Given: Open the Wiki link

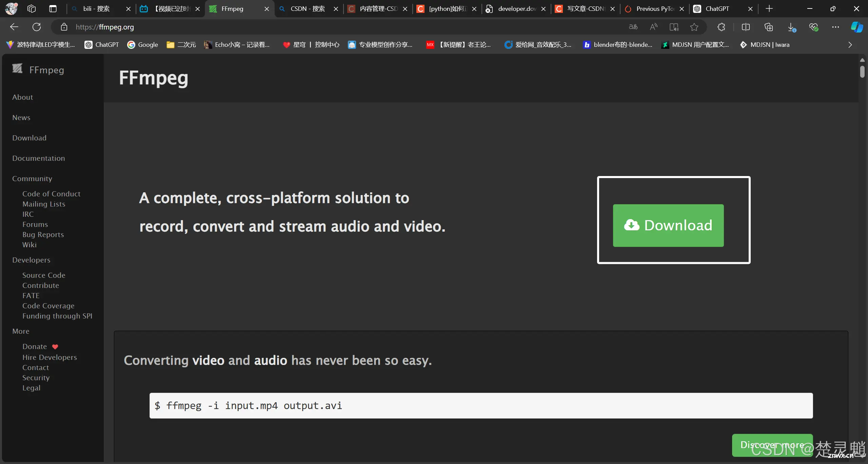Looking at the screenshot, I should tap(29, 245).
